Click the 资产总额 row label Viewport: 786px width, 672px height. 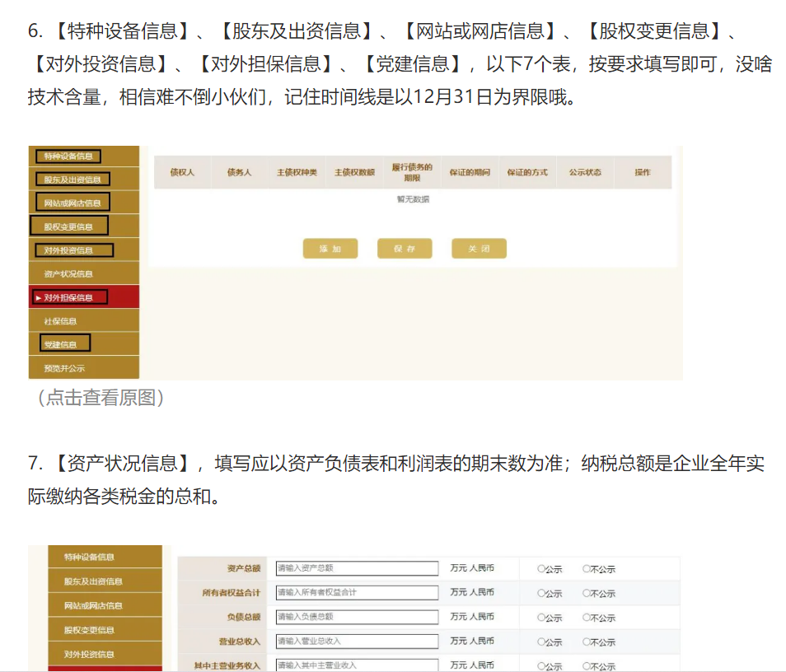pyautogui.click(x=244, y=568)
